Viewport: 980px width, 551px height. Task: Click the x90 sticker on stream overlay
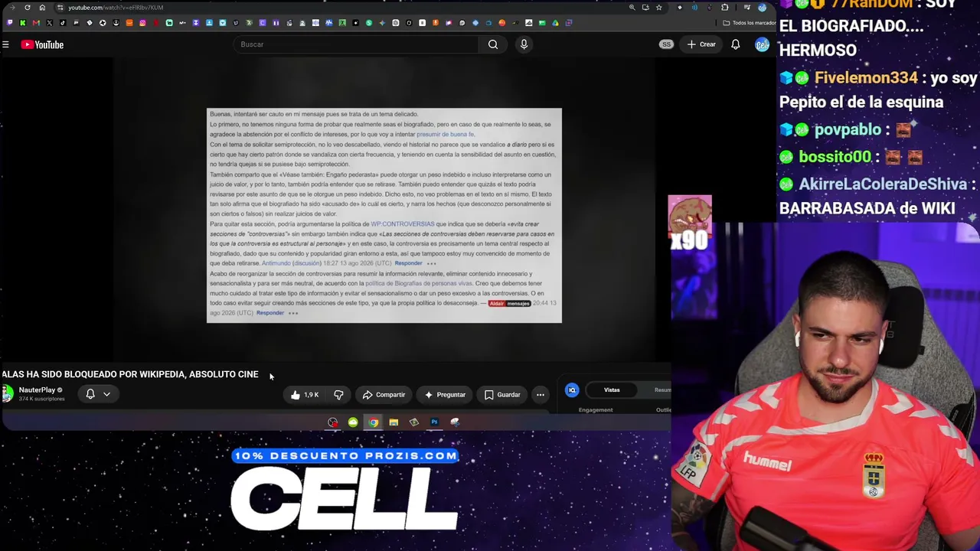click(x=690, y=223)
